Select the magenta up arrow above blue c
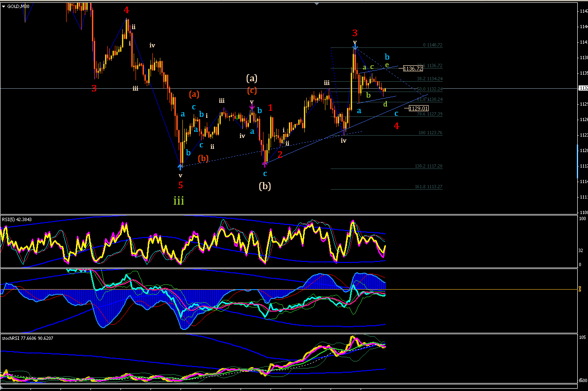Screen dimensions: 588x391 264,164
